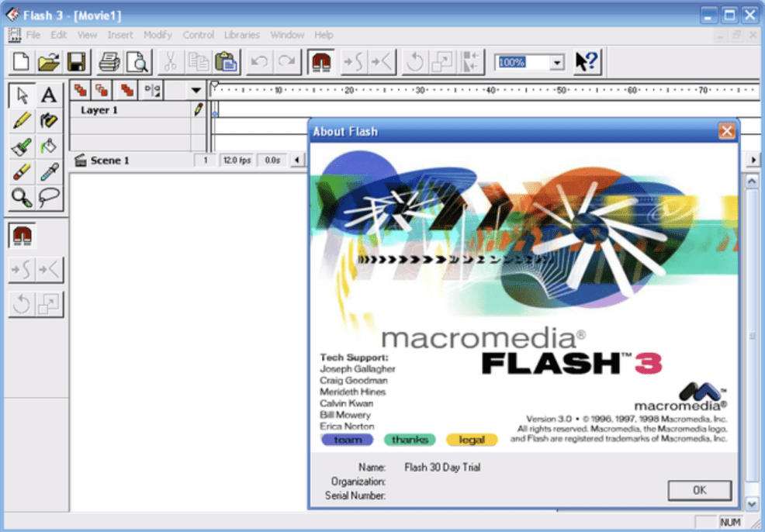
Task: Choose the Paint Bucket tool
Action: (49, 146)
